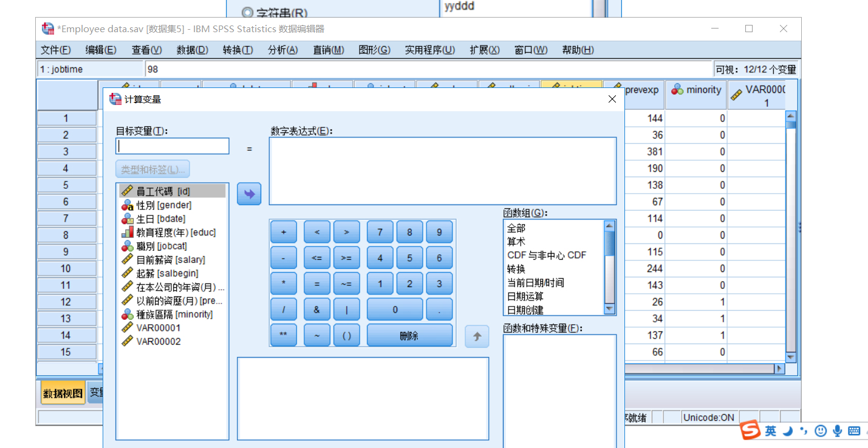Click inside the 目标变量 input field
The width and height of the screenshot is (868, 448).
click(172, 146)
